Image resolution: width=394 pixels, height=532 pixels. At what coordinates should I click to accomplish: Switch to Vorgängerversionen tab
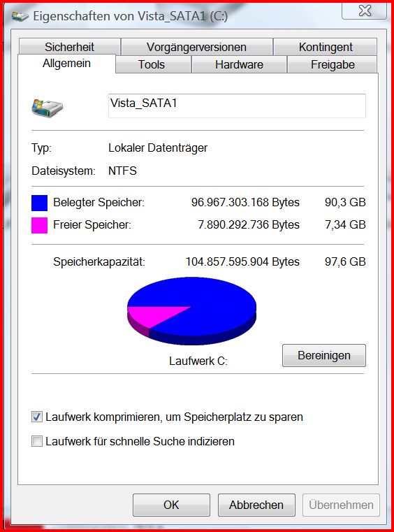click(197, 47)
